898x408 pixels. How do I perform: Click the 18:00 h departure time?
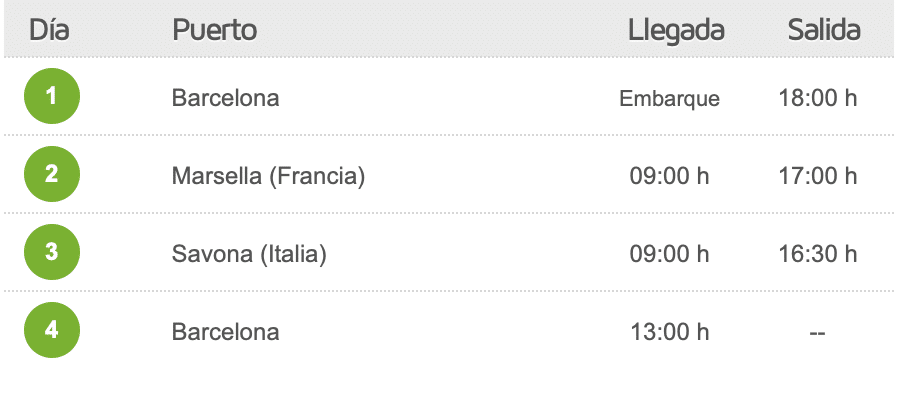click(817, 98)
